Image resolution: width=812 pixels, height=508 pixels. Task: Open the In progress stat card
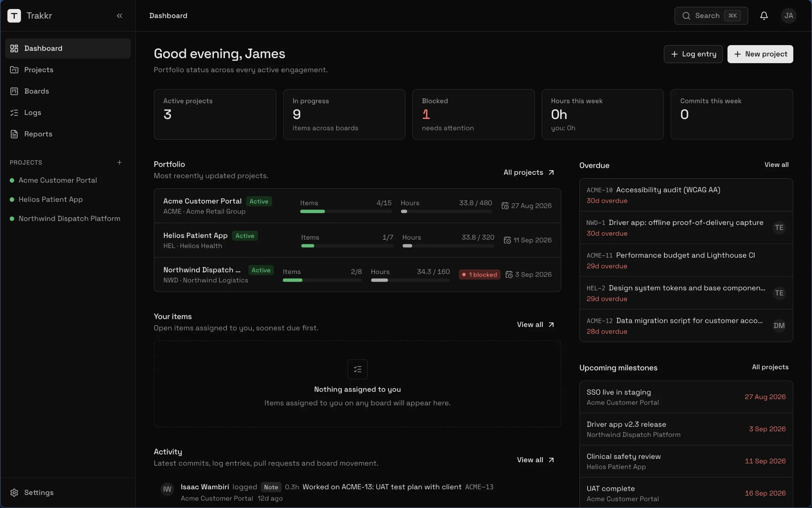point(344,114)
